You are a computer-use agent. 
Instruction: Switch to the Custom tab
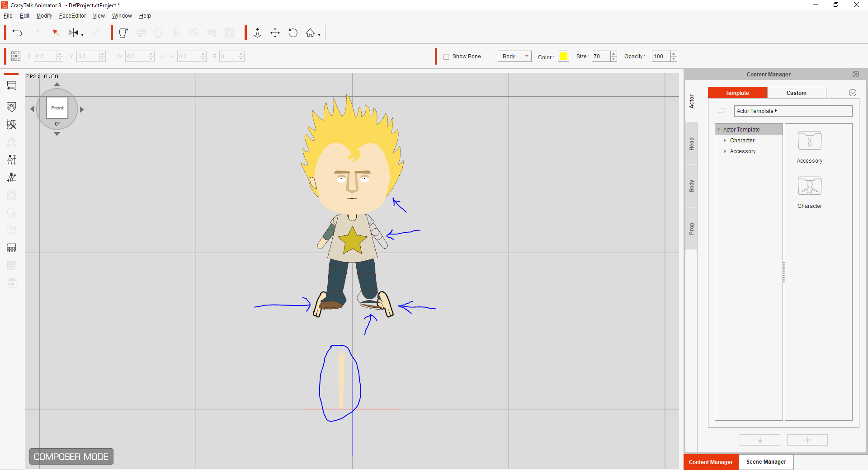797,93
